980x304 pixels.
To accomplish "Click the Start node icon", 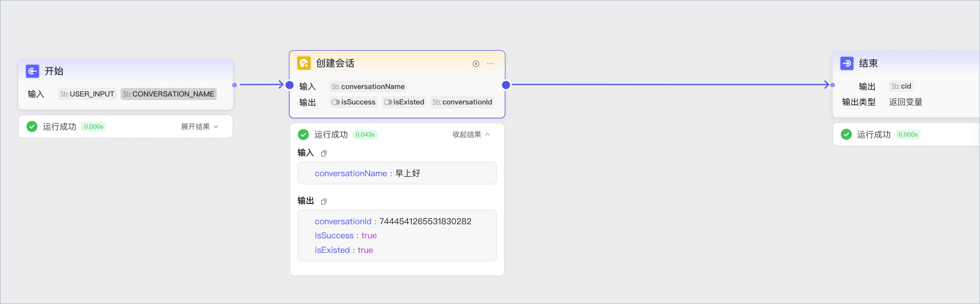I will pos(32,71).
